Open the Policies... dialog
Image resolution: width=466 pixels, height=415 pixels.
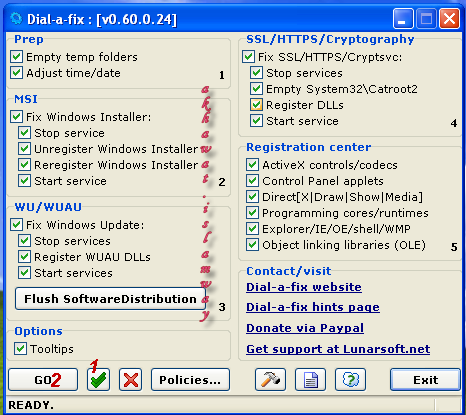pyautogui.click(x=190, y=379)
